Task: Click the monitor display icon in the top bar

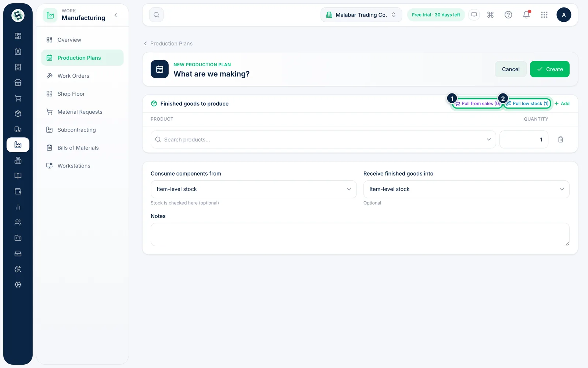Action: 474,15
